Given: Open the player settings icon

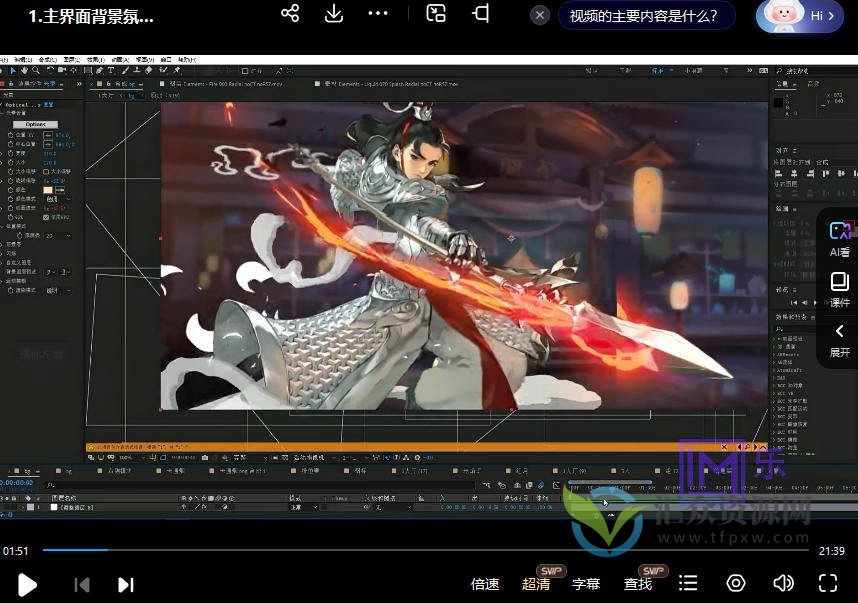Looking at the screenshot, I should (x=736, y=584).
